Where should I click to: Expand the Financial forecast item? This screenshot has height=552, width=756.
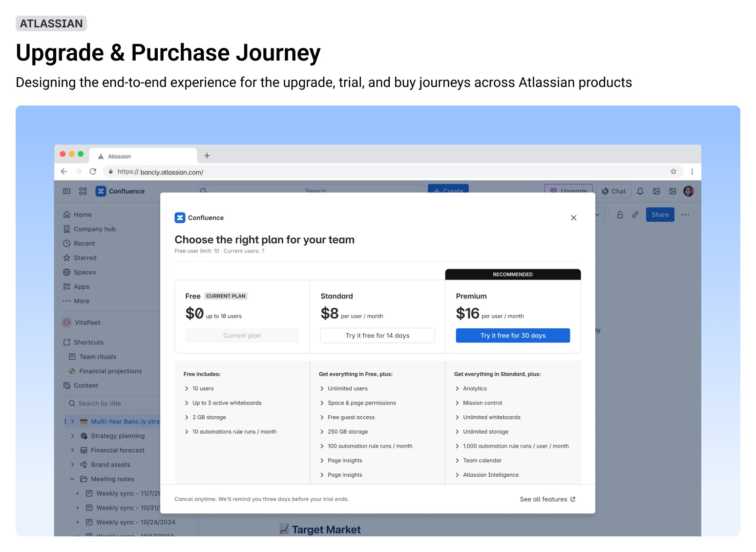tap(72, 450)
